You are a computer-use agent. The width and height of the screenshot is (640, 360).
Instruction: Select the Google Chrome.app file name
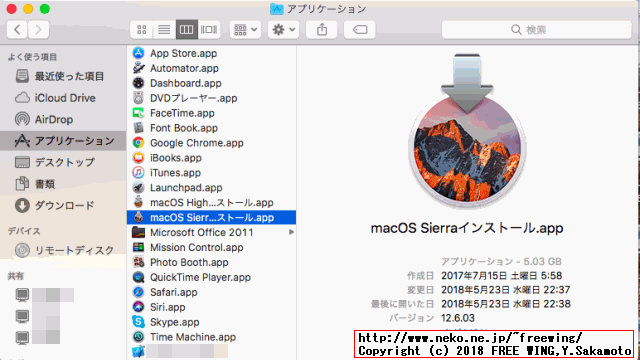tap(197, 143)
